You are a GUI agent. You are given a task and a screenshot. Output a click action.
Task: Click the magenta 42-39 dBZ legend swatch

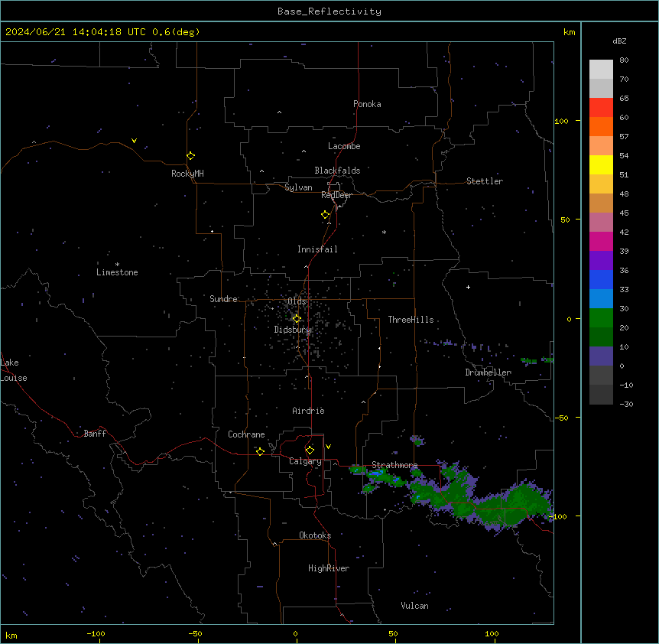pyautogui.click(x=601, y=242)
